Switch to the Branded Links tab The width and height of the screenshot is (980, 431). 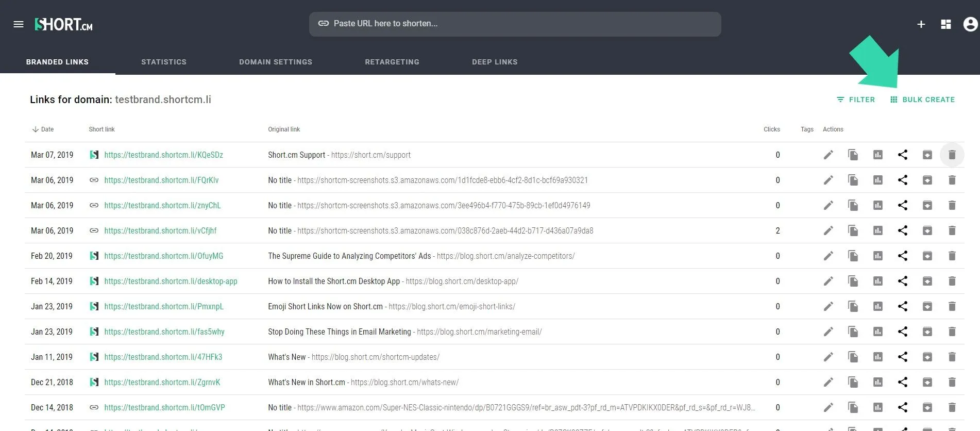[58, 62]
